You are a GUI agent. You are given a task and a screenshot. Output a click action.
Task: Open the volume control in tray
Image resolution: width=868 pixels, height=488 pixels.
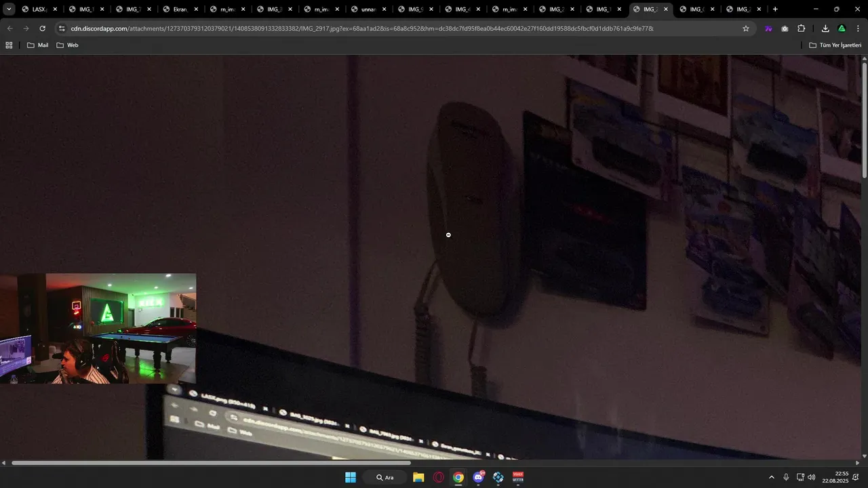click(x=812, y=477)
